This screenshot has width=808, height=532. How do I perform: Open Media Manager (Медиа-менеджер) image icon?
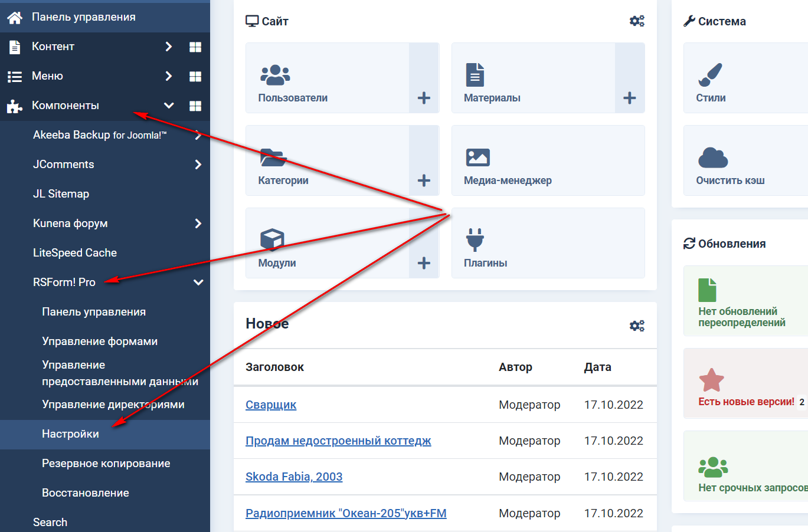click(477, 157)
